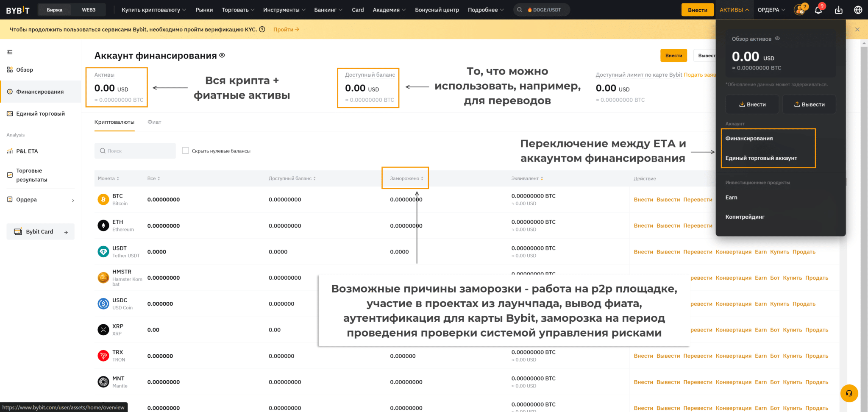Sort table by Доступный баланс column
The width and height of the screenshot is (868, 412).
coord(292,178)
